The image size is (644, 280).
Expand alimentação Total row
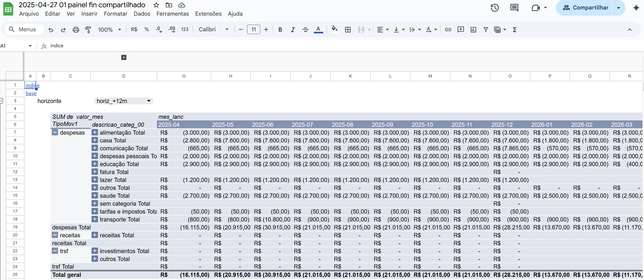pyautogui.click(x=95, y=132)
